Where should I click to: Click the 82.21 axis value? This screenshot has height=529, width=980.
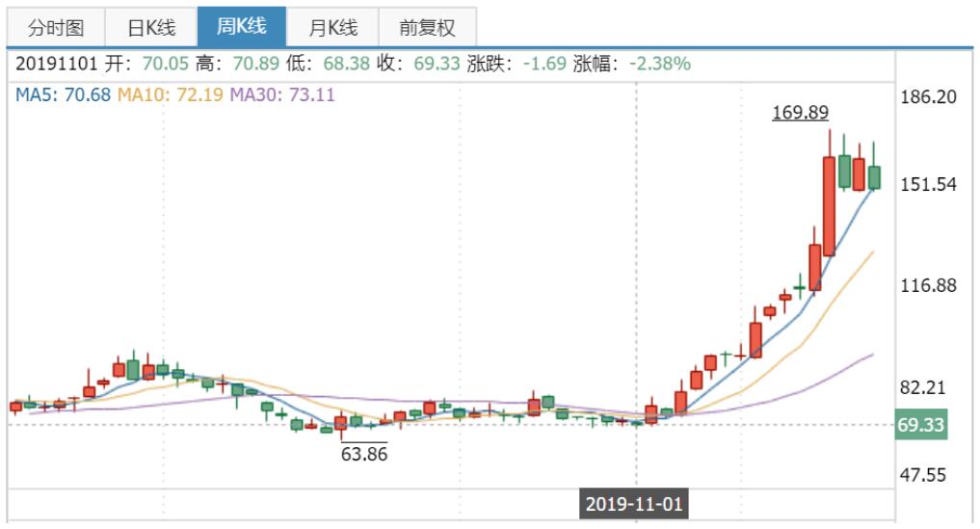coord(922,387)
